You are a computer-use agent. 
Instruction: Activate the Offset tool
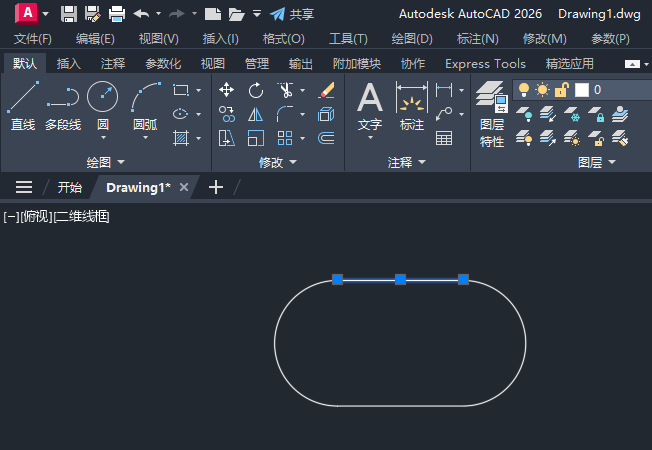tap(326, 138)
